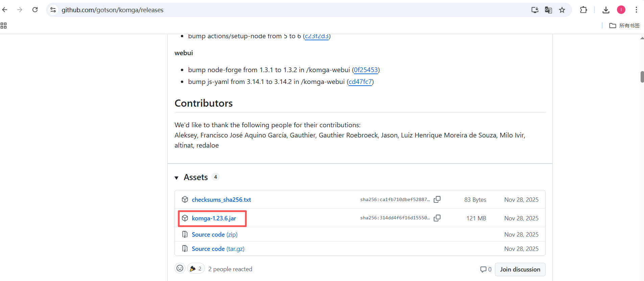
Task: Open commit link 0f25453
Action: pyautogui.click(x=366, y=70)
